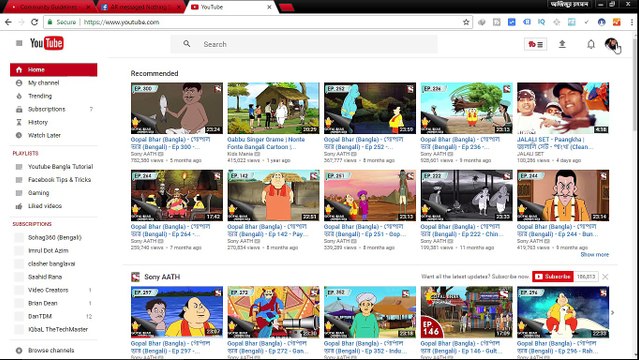Click the Watch Later clock icon
The width and height of the screenshot is (639, 360).
coord(19,135)
